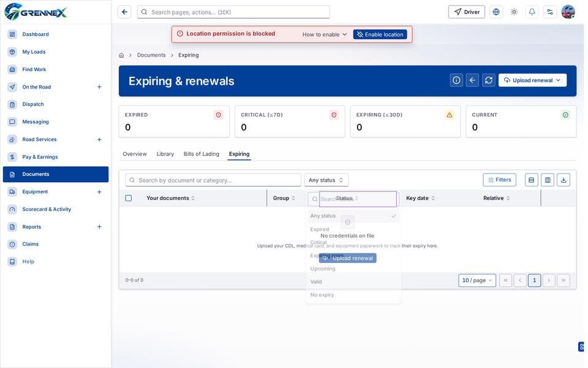Open the user avatar menu
The width and height of the screenshot is (588, 368).
568,12
